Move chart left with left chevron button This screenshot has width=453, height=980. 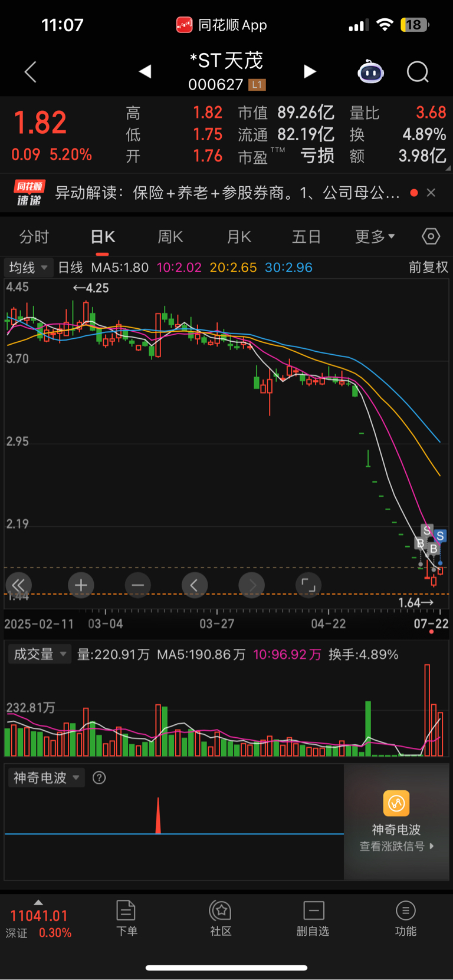[x=194, y=585]
